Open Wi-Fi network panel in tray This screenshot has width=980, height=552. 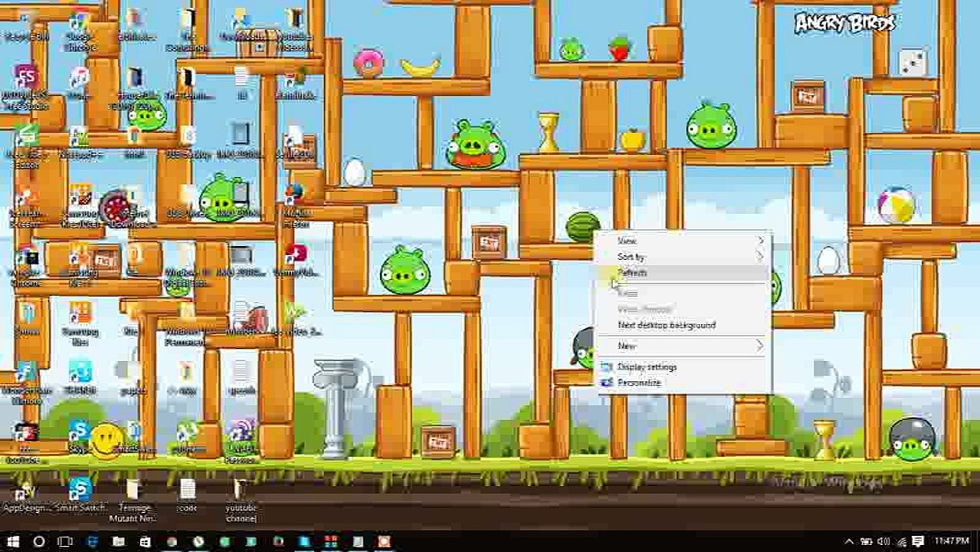pos(900,542)
